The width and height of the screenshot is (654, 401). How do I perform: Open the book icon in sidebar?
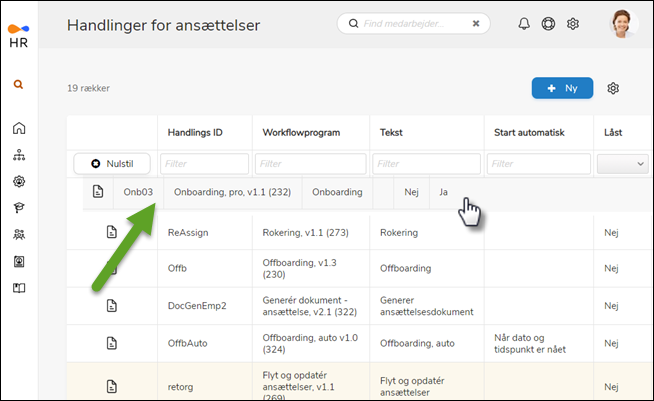point(19,289)
